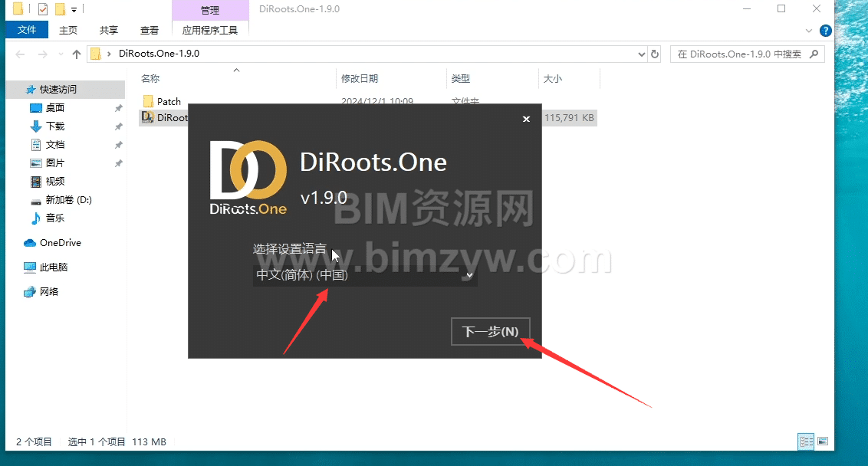The image size is (868, 466).
Task: Switch to large icons view in the status bar
Action: coord(823,441)
